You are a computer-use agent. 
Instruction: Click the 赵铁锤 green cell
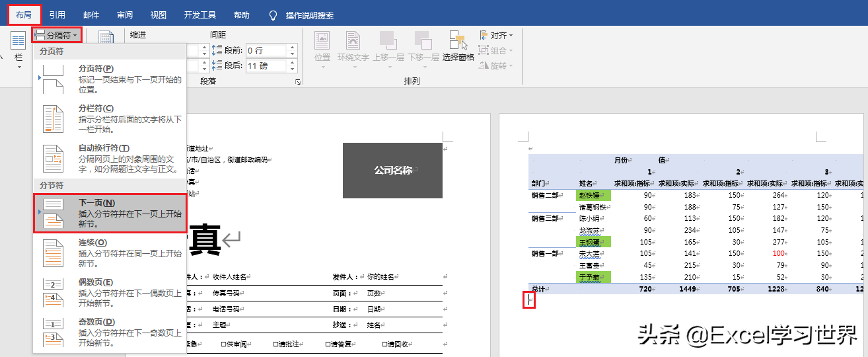[594, 196]
